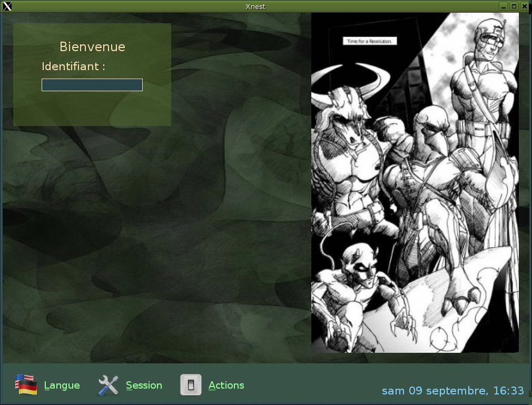Click the power switch Actions icon

[x=191, y=385]
